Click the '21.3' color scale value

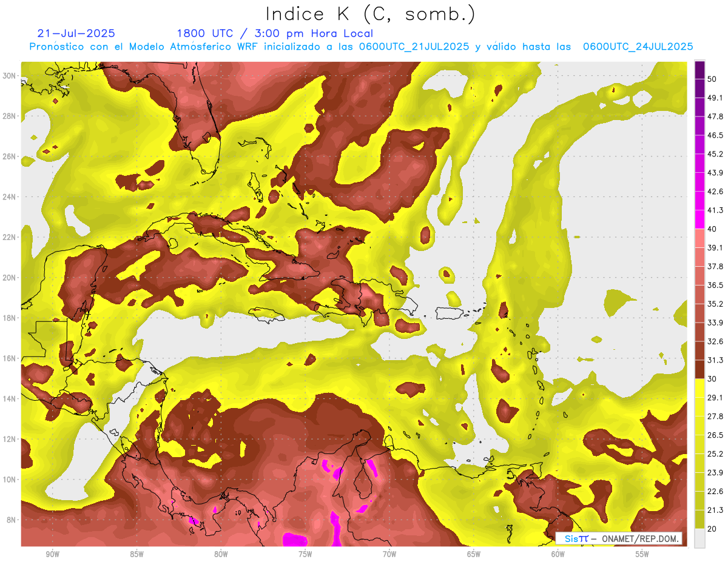(x=715, y=510)
